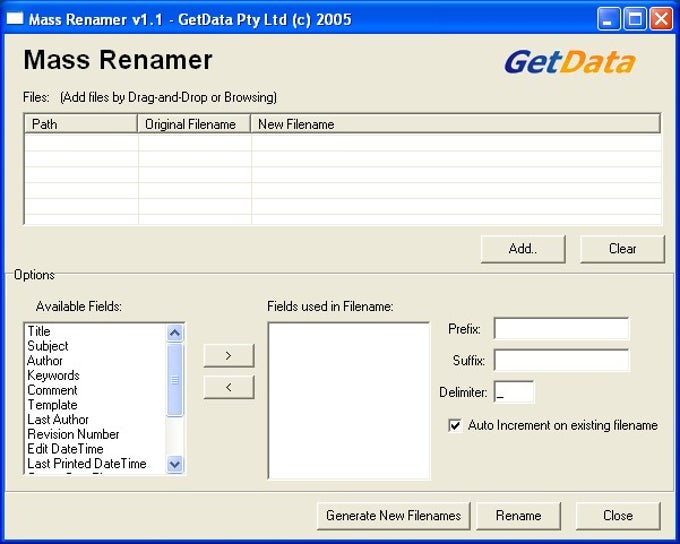Click the GetData logo

570,62
